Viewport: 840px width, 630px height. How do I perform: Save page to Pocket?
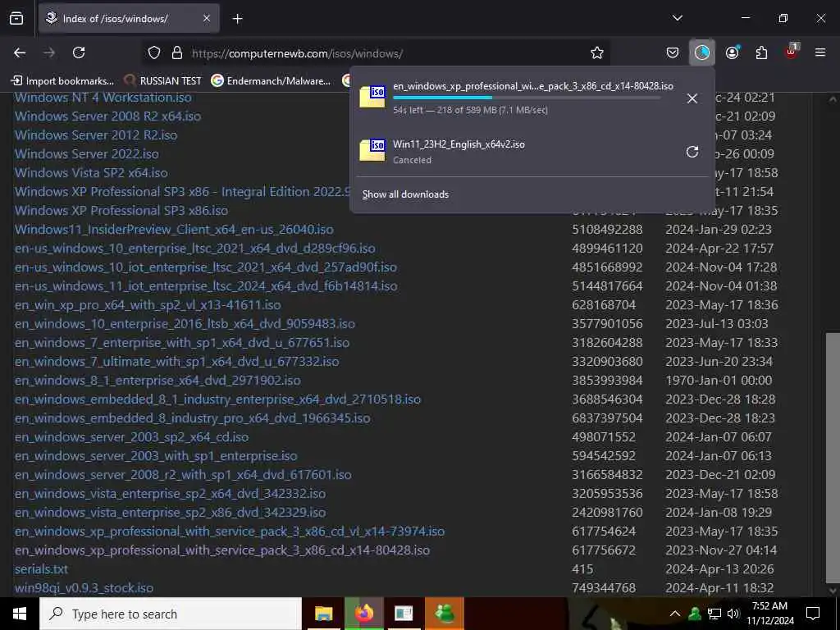pyautogui.click(x=673, y=52)
